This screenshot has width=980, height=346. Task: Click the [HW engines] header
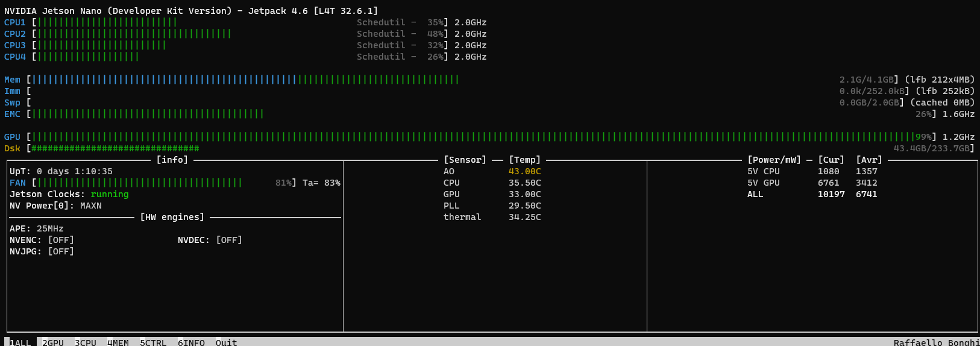click(172, 217)
